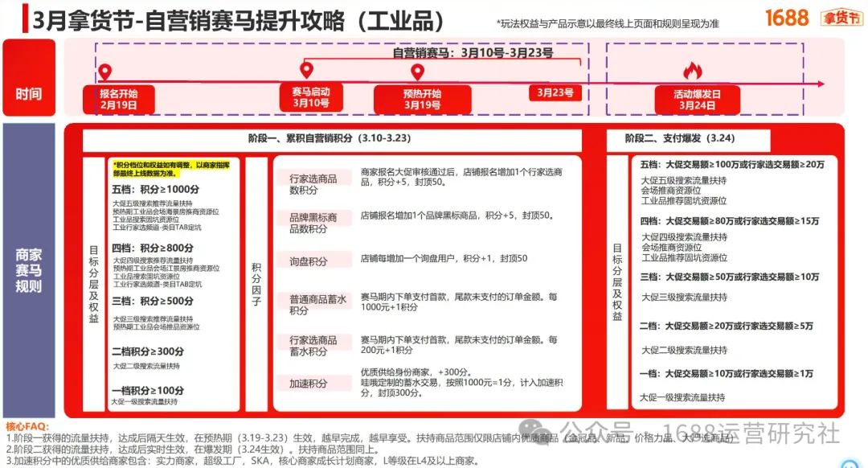Select 一档：大促交易额≥10万 tier heading
The width and height of the screenshot is (868, 468).
[727, 374]
